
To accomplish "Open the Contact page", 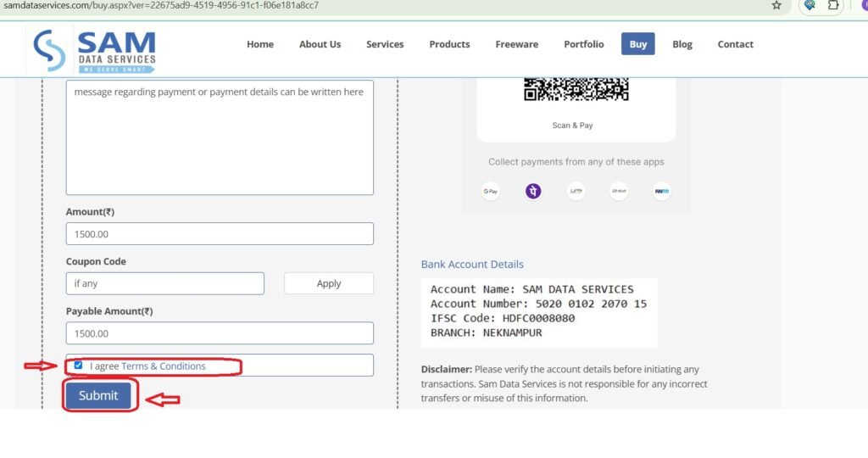I will [735, 44].
